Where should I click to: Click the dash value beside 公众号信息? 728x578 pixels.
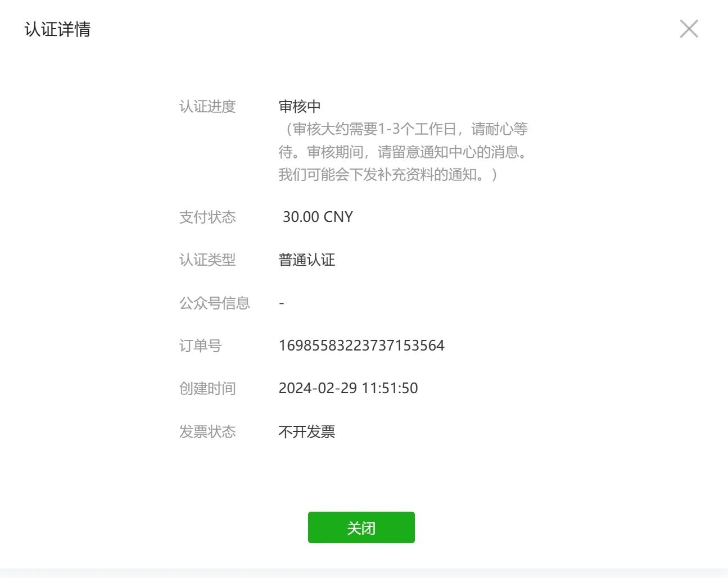coord(282,303)
